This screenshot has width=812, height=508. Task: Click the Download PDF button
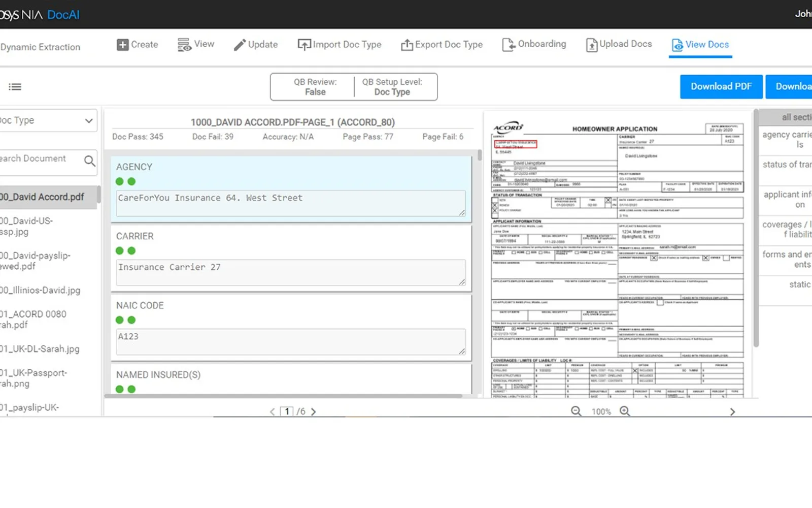click(x=721, y=86)
